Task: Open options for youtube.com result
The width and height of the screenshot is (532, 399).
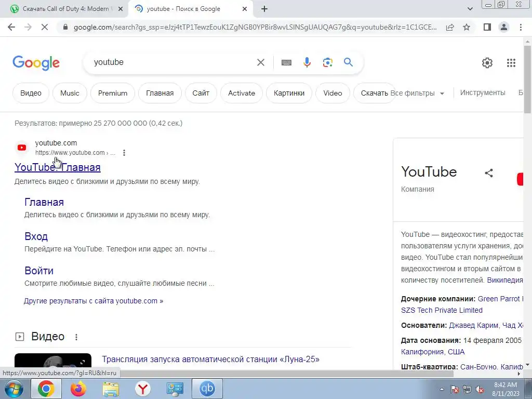Action: pyautogui.click(x=124, y=153)
